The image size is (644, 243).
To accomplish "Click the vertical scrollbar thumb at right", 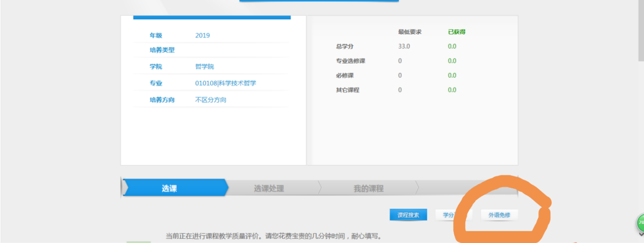I will pos(640,31).
